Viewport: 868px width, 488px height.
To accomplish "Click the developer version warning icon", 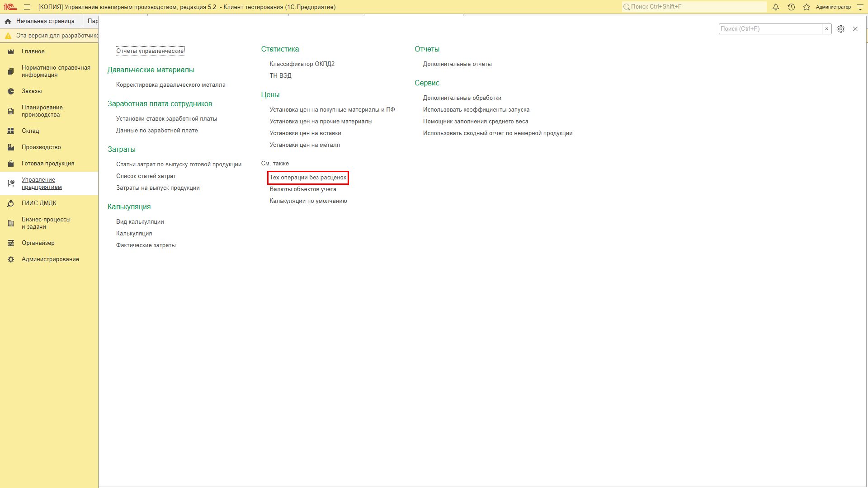I will [x=8, y=36].
